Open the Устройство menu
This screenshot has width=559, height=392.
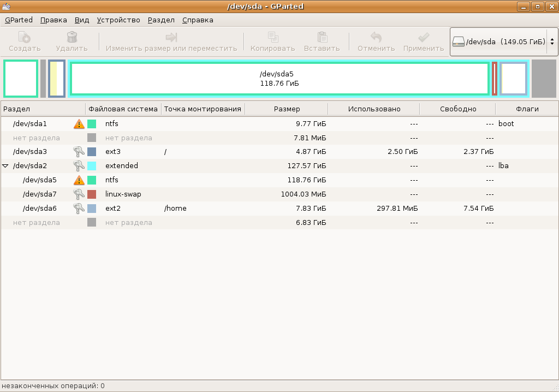(118, 20)
